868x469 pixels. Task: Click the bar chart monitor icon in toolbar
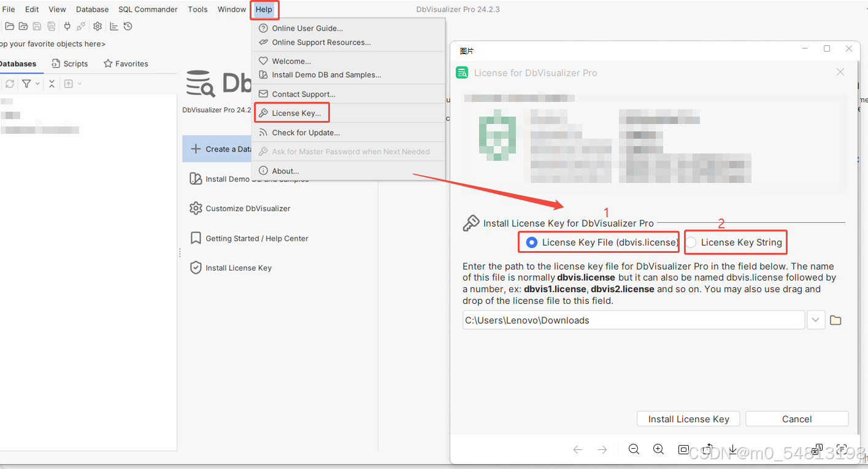(x=114, y=26)
